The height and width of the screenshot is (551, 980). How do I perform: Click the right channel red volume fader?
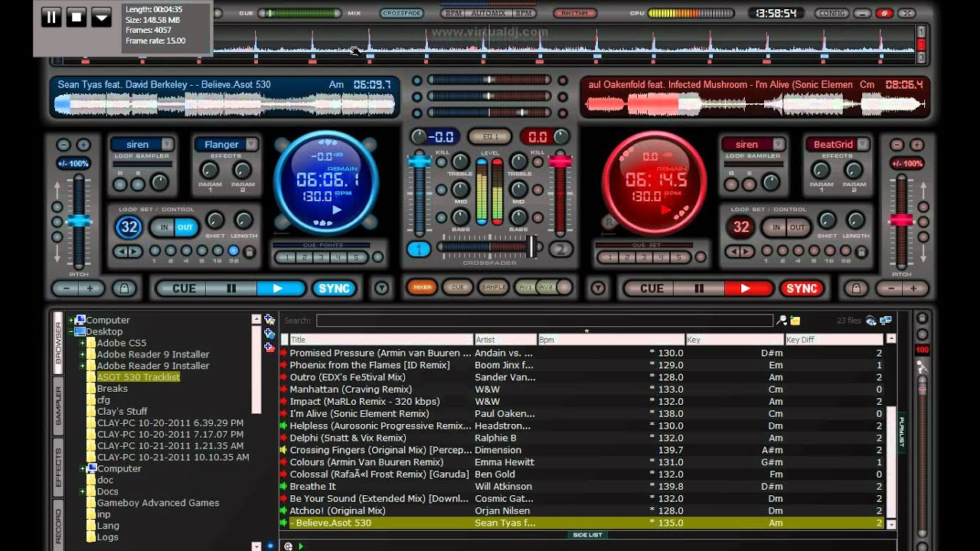point(560,162)
